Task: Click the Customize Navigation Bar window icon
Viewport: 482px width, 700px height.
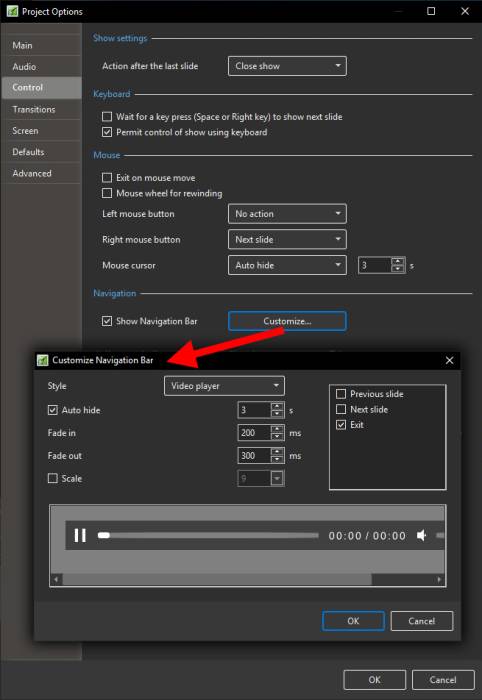Action: [42, 360]
